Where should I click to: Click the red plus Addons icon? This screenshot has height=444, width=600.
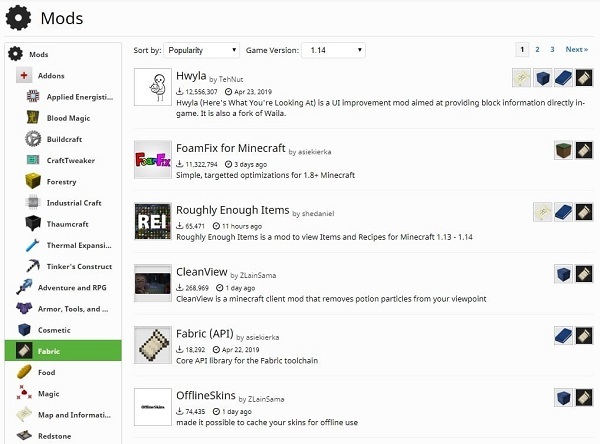tap(24, 75)
